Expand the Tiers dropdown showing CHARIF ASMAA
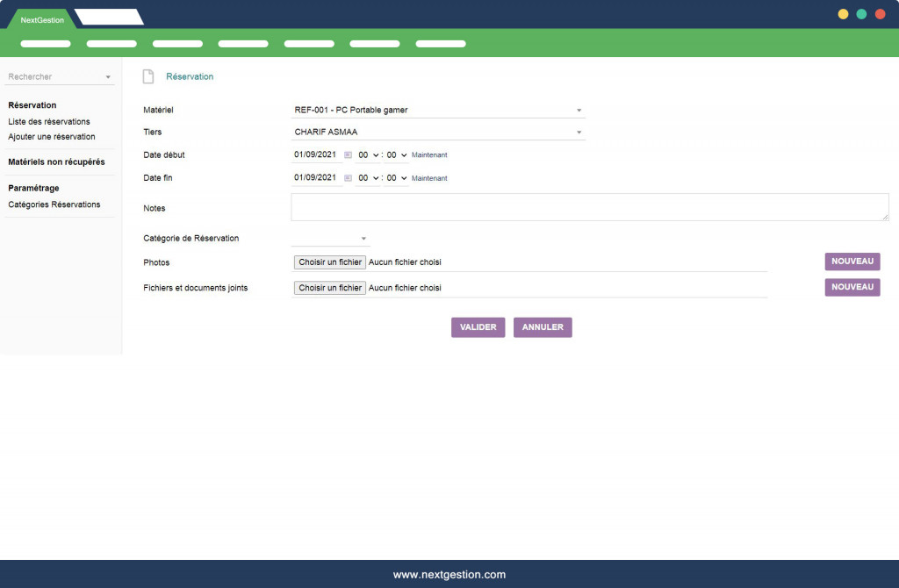Viewport: 899px width, 588px height. pyautogui.click(x=438, y=133)
